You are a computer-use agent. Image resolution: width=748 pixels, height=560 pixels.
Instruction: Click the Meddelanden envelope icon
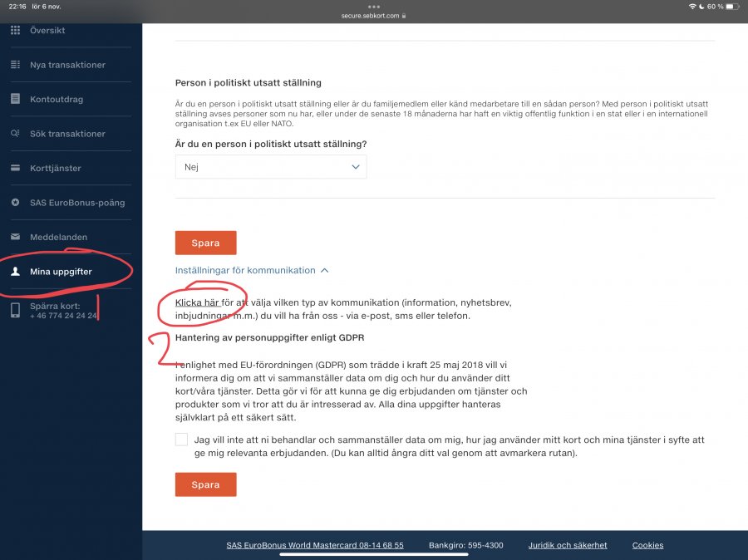point(15,237)
